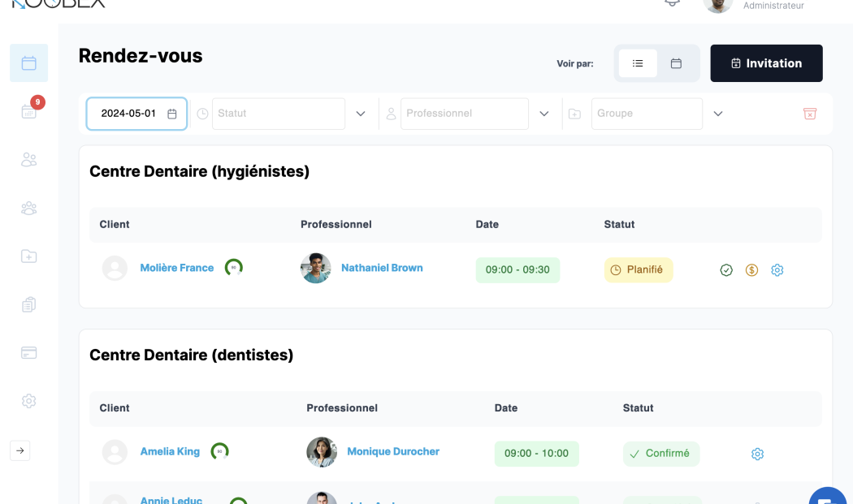This screenshot has width=853, height=504.
Task: Click the person icon beside Professionnel filter
Action: coord(391,114)
